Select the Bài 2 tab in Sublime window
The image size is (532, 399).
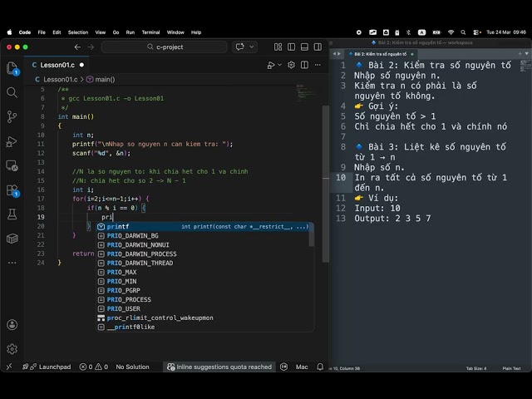[x=380, y=54]
